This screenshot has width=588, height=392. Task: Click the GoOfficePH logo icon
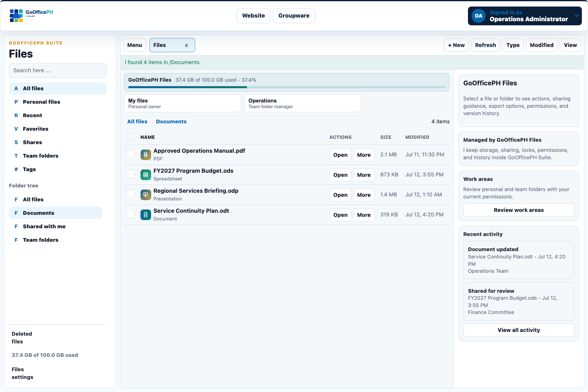tap(16, 16)
